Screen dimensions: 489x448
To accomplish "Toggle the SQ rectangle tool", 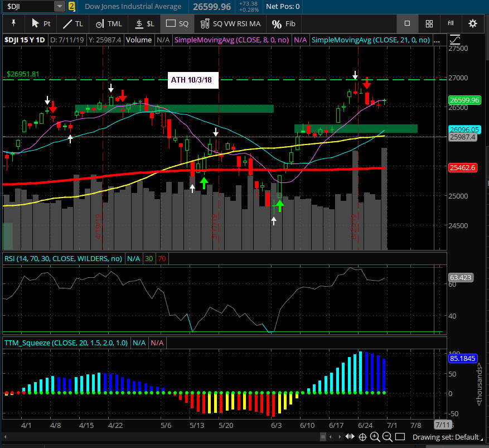I will [178, 23].
